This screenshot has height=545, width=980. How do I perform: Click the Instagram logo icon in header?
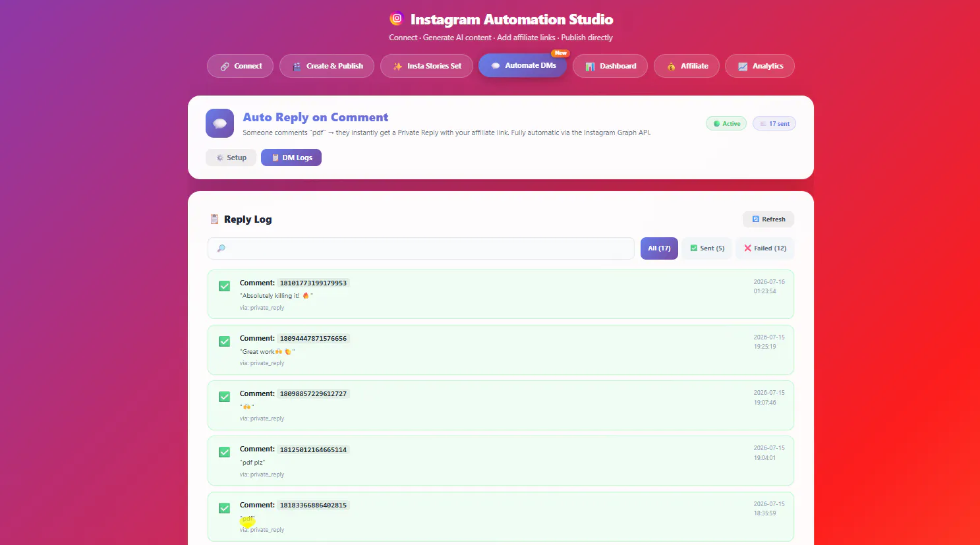coord(396,18)
